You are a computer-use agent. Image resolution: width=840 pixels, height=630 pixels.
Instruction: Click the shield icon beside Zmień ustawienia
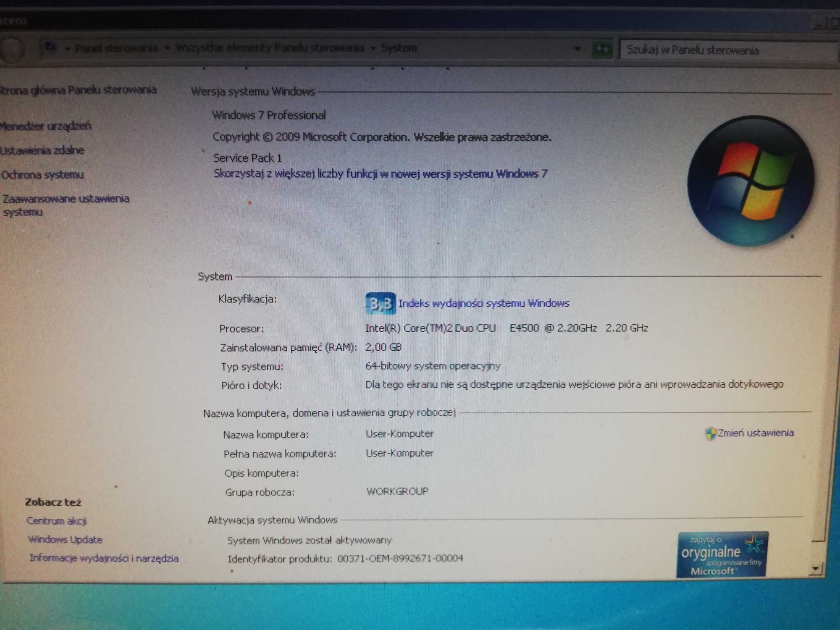[711, 433]
